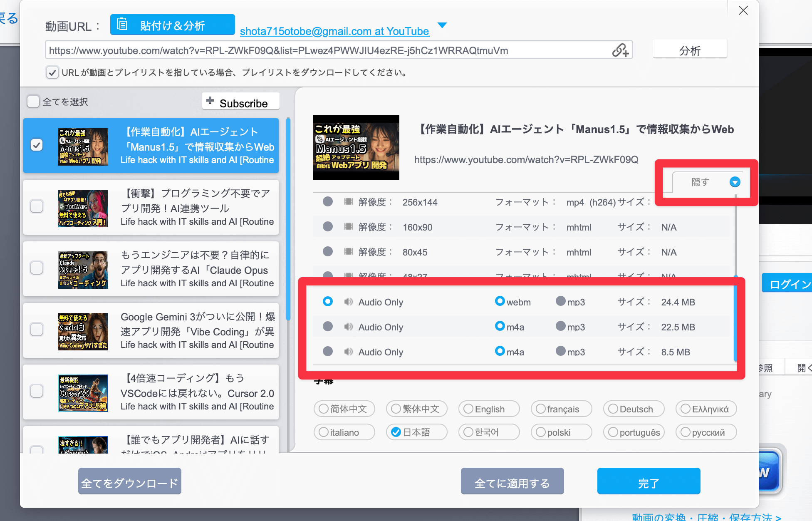
Task: Open the shota715otobe account dropdown
Action: click(x=442, y=25)
